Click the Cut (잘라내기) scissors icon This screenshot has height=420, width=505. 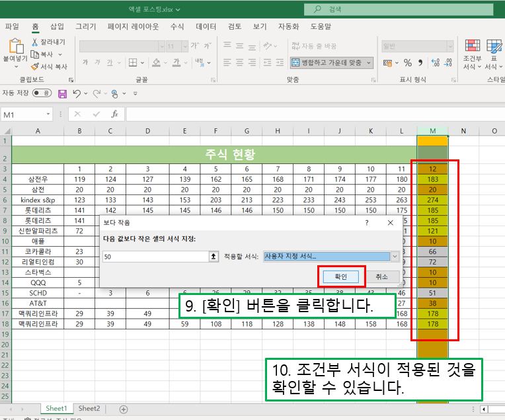tap(34, 42)
